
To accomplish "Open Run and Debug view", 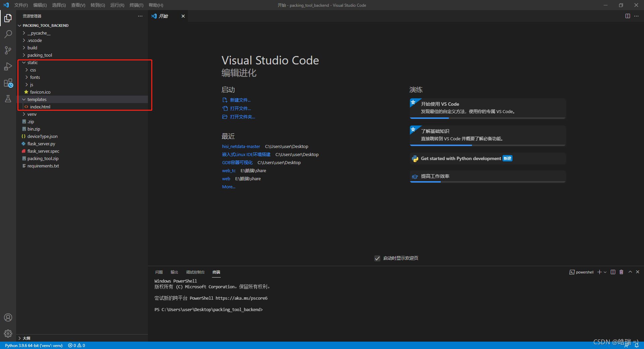I will tap(8, 66).
